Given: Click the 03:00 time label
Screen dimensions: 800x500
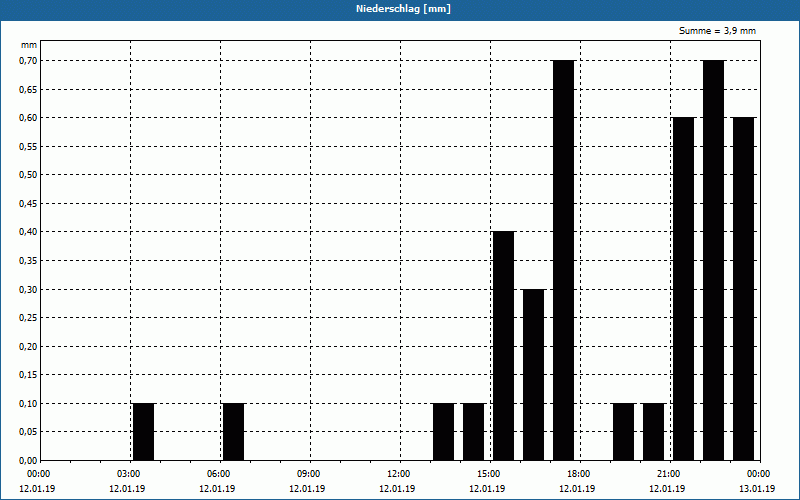Looking at the screenshot, I should coord(129,474).
